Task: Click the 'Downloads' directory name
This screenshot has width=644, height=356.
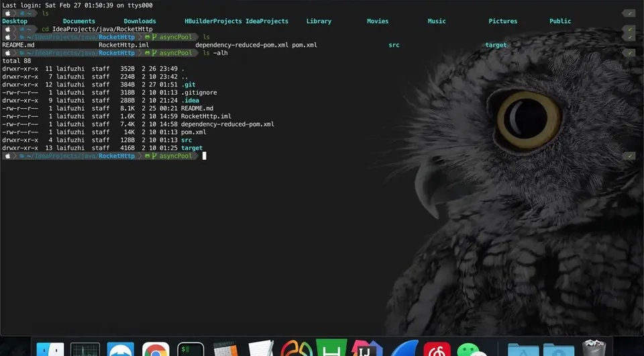Action: click(x=140, y=21)
